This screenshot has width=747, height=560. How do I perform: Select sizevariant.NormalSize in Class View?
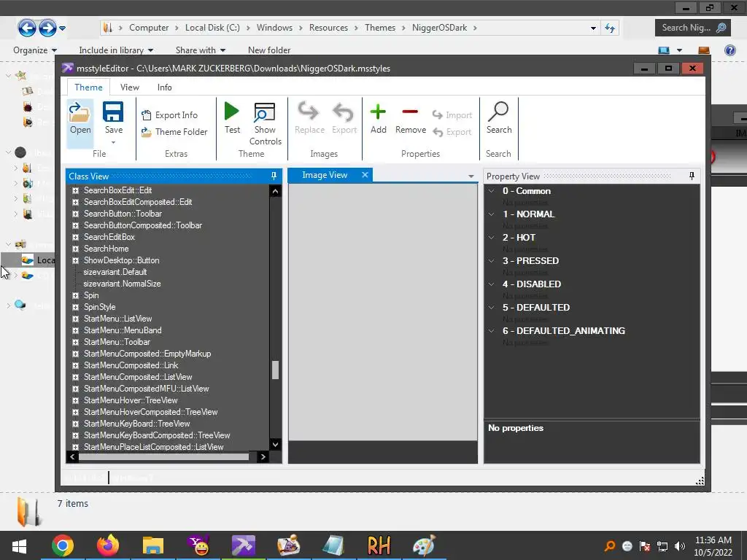(x=122, y=284)
